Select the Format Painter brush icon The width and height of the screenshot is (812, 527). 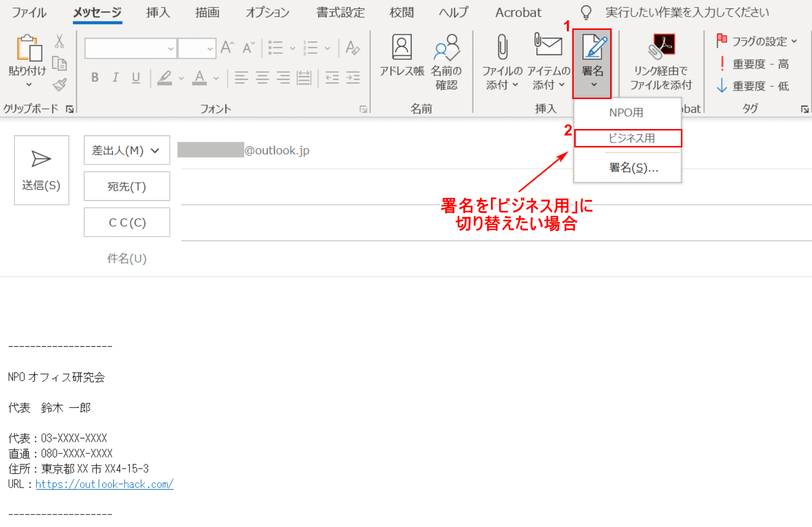(x=60, y=85)
